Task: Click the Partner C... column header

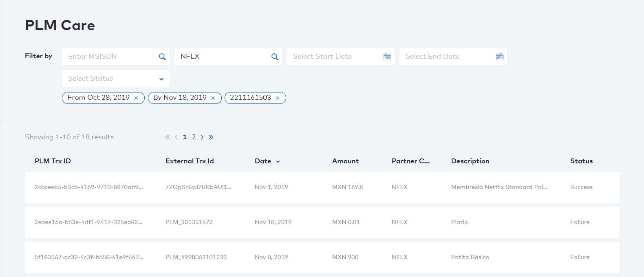Action: [410, 161]
